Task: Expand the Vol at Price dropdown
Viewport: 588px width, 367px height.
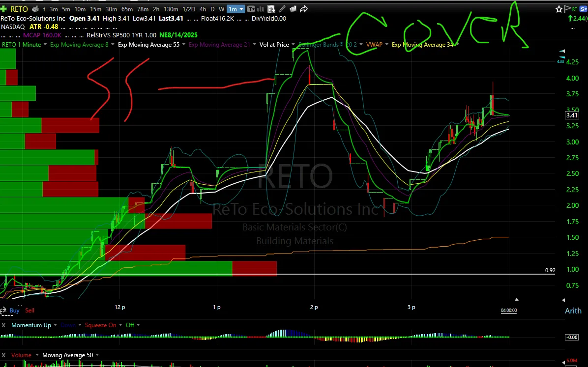Action: click(x=293, y=45)
